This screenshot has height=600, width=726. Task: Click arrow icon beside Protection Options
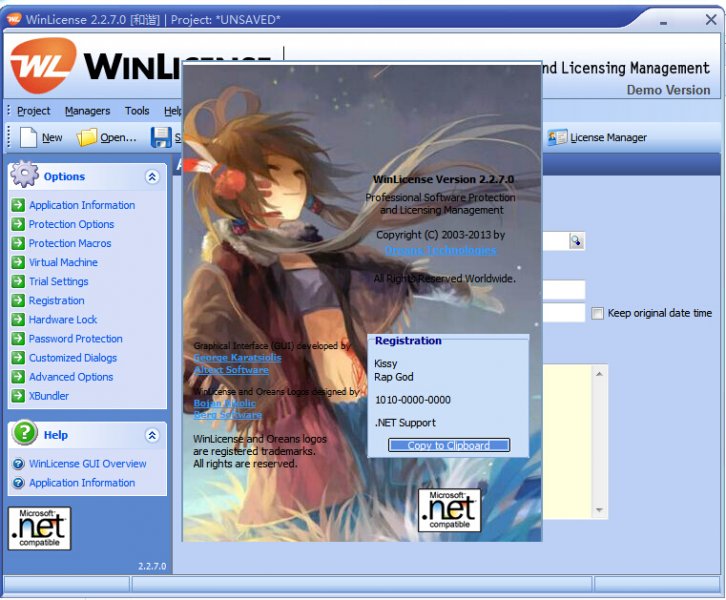click(x=18, y=224)
